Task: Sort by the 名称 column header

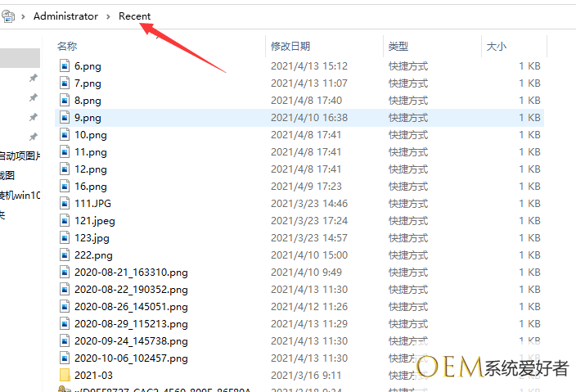Action: 68,47
